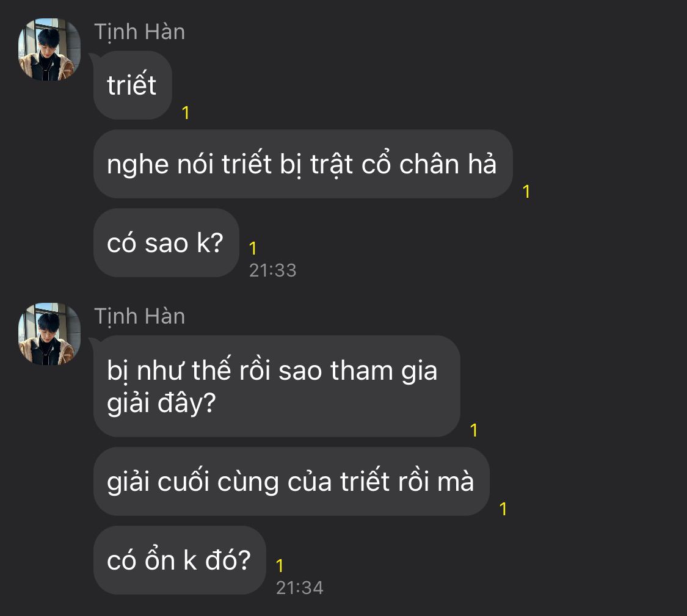This screenshot has width=687, height=616.
Task: Open Tịnh Hàn's avatar in second message group
Action: click(49, 334)
